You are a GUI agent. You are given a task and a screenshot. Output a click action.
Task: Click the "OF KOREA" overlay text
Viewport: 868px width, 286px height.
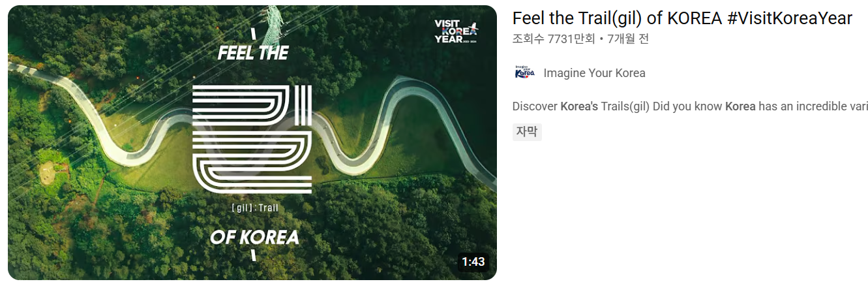click(x=254, y=236)
